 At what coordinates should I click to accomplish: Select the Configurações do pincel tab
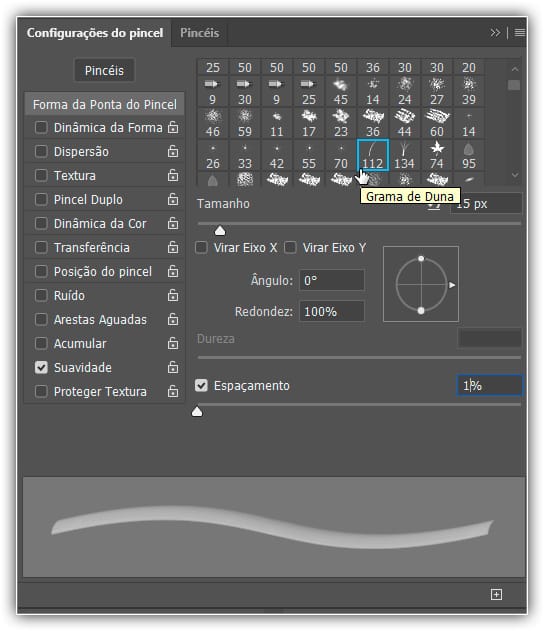coord(95,33)
